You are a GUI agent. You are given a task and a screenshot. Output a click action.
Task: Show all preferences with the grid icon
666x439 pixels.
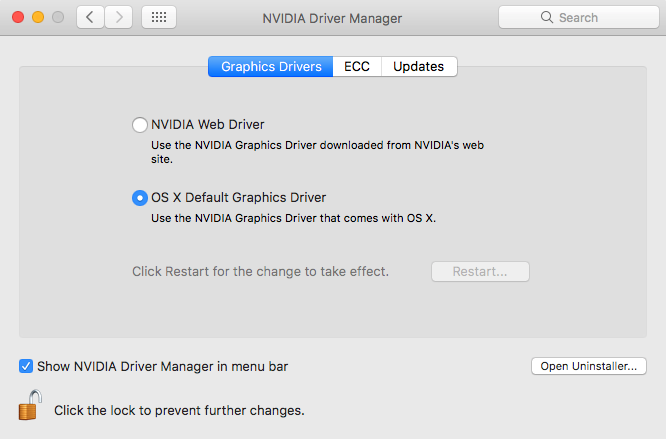click(159, 17)
